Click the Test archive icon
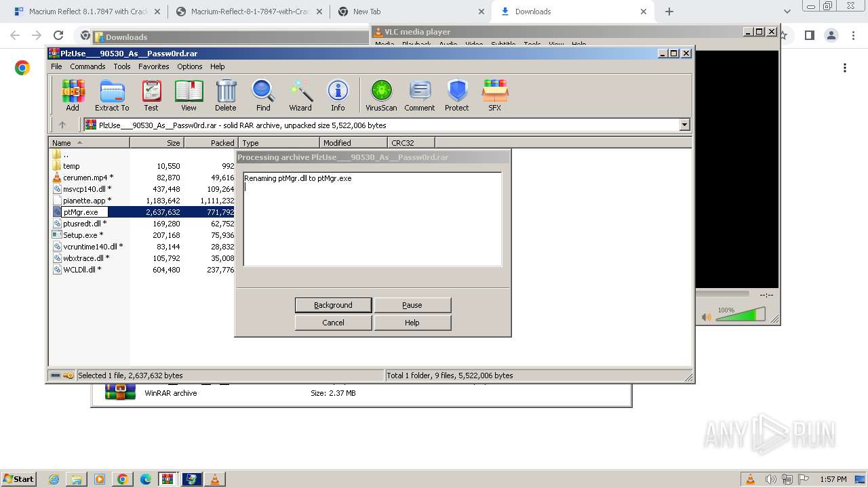The image size is (868, 488). [151, 95]
